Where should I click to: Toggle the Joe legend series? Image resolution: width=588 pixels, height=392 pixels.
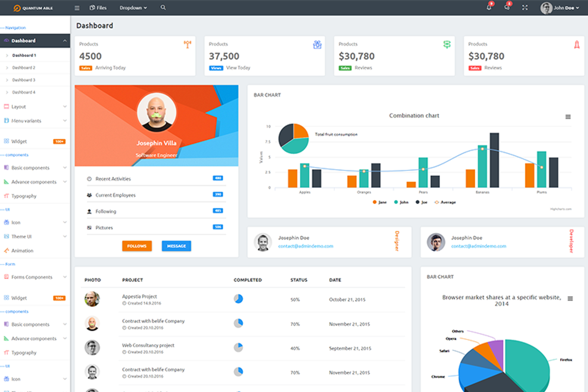(422, 202)
